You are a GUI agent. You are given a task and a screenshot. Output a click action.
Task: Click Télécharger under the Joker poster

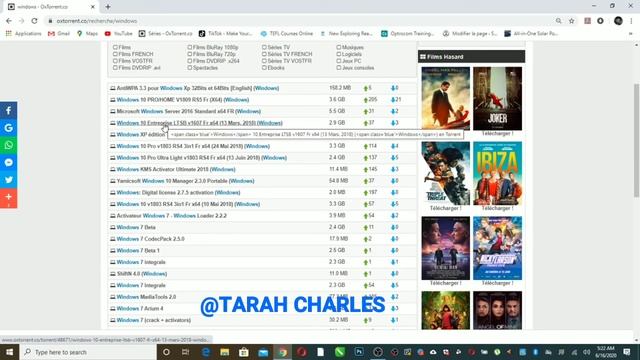(x=497, y=133)
